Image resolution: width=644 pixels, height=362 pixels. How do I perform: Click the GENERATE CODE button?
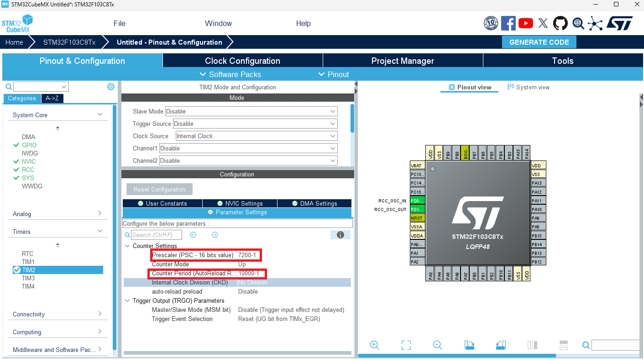pos(539,42)
